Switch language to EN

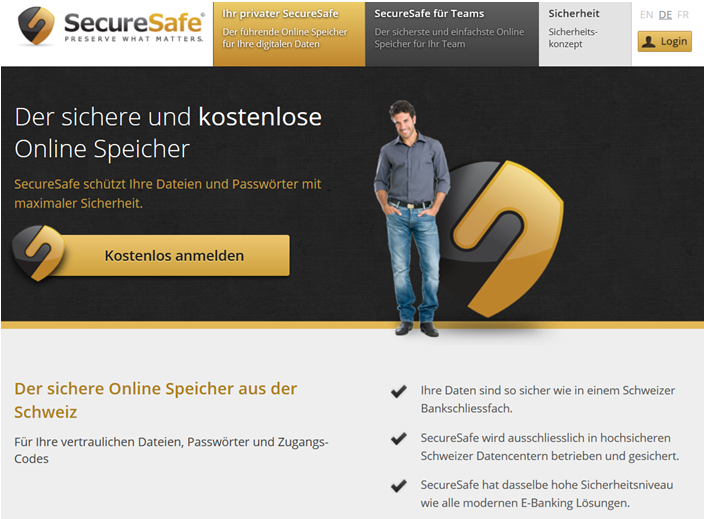647,15
